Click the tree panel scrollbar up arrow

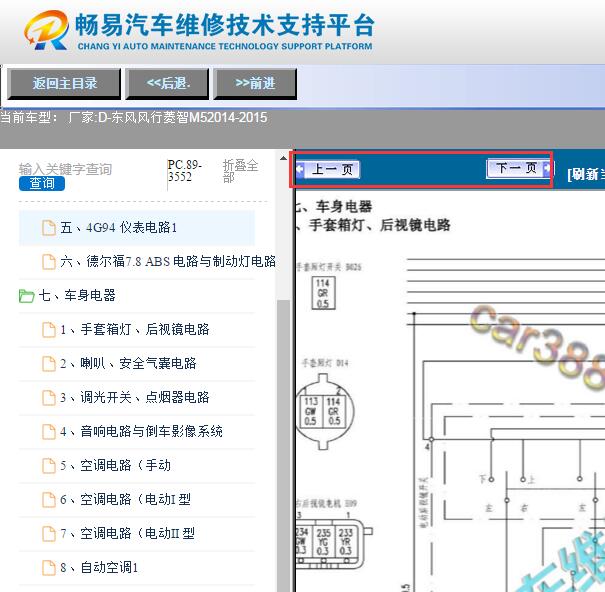click(283, 158)
